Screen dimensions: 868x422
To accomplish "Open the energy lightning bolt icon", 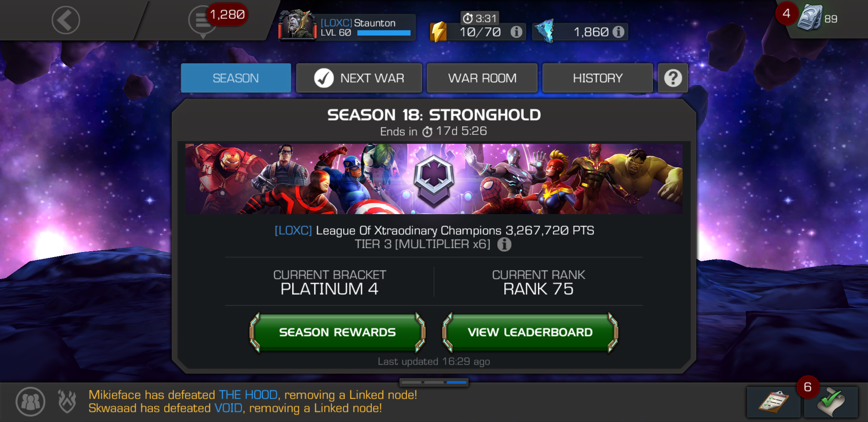I will pyautogui.click(x=439, y=32).
